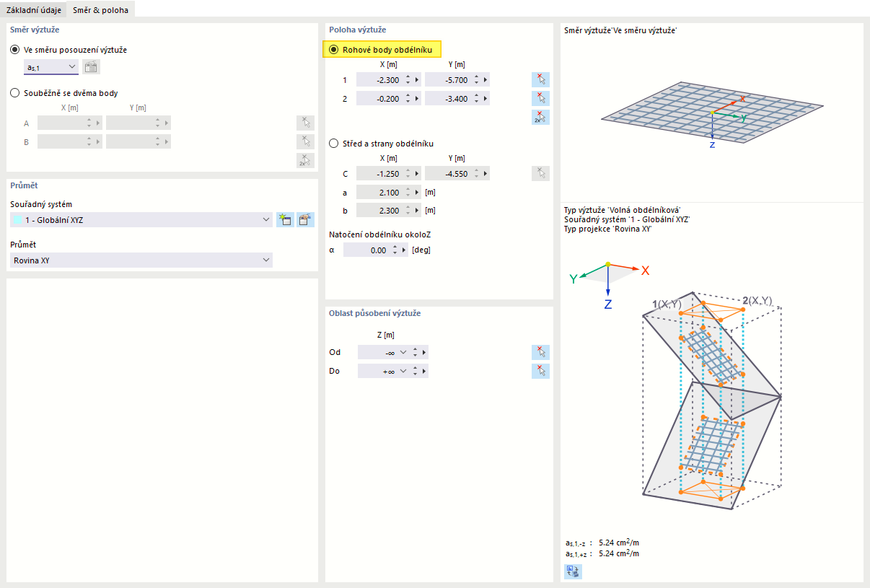Screen dimensions: 870x588
Task: Expand arrow menu next to Do field
Action: [424, 371]
